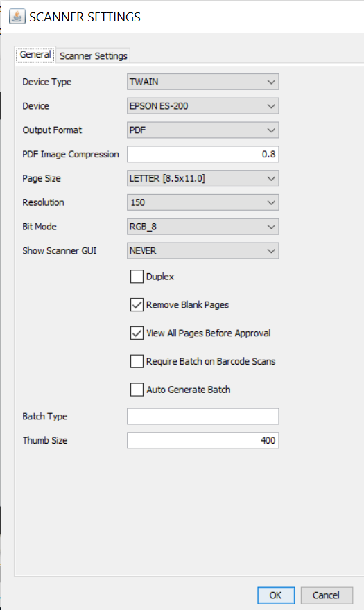364x610 pixels.
Task: Click the Thumb Size label
Action: click(x=45, y=440)
